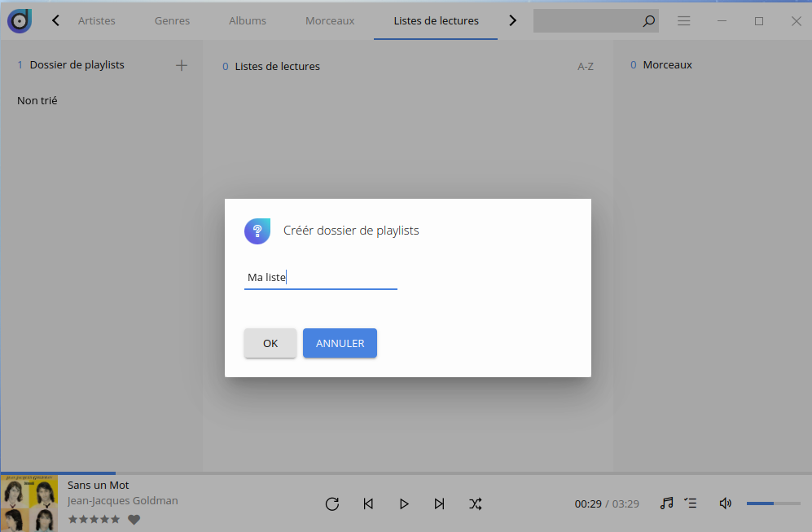Adjust the volume slider

pos(773,503)
